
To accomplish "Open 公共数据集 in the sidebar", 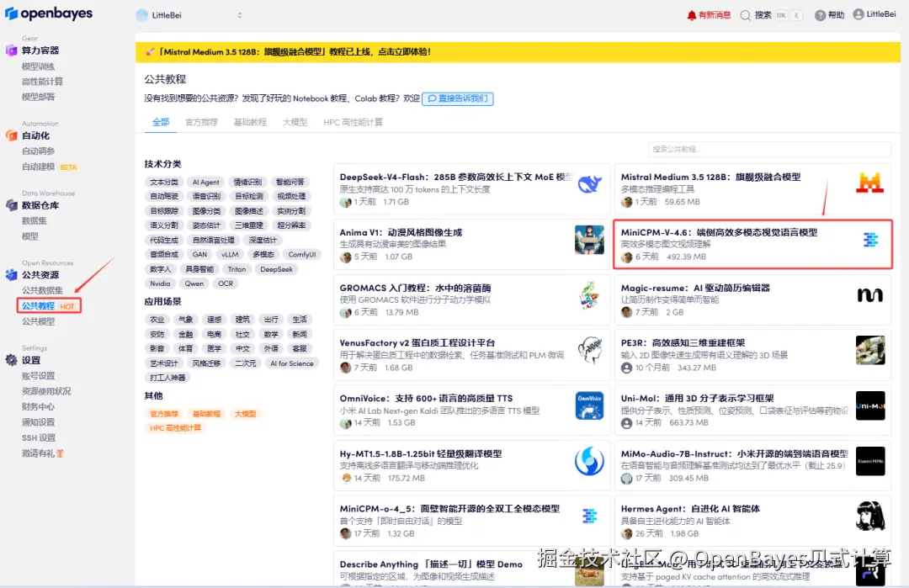I will point(42,290).
